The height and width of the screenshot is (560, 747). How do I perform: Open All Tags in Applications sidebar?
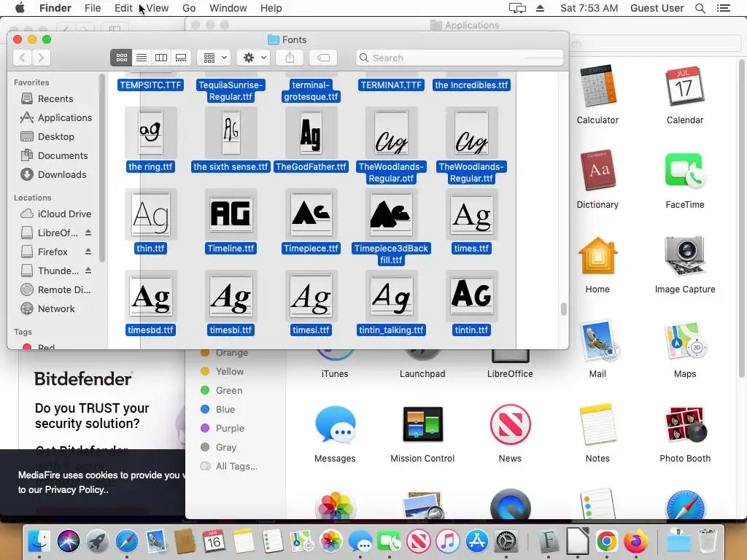click(229, 466)
